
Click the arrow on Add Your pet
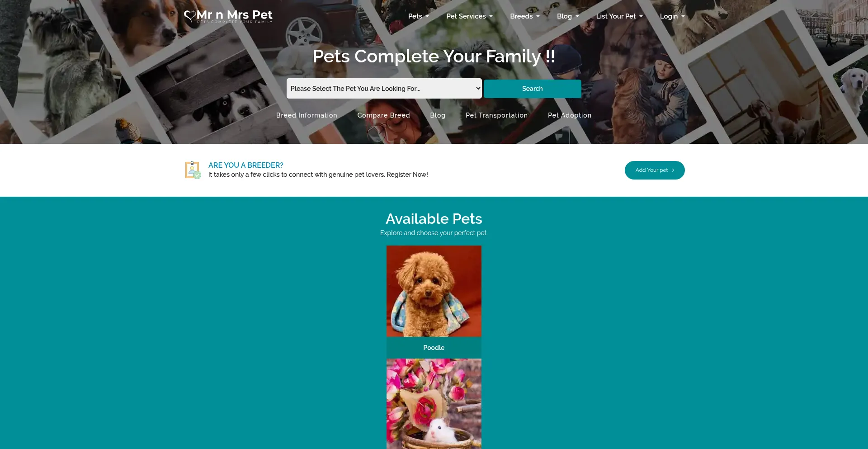tap(673, 170)
